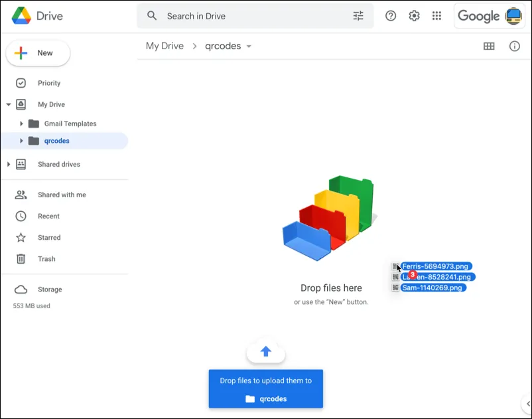
Task: Click the side panel collapse arrow
Action: pos(527,404)
